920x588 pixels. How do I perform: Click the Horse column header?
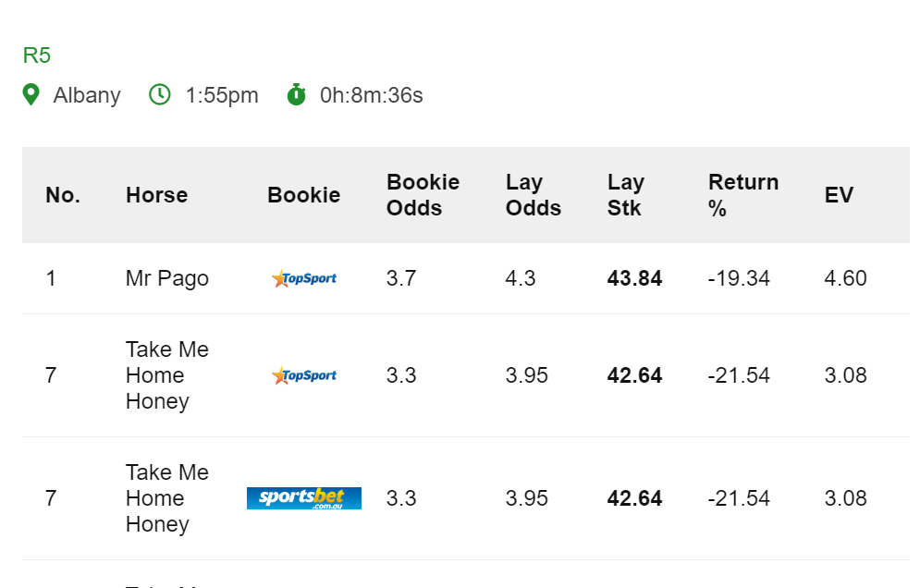point(156,195)
